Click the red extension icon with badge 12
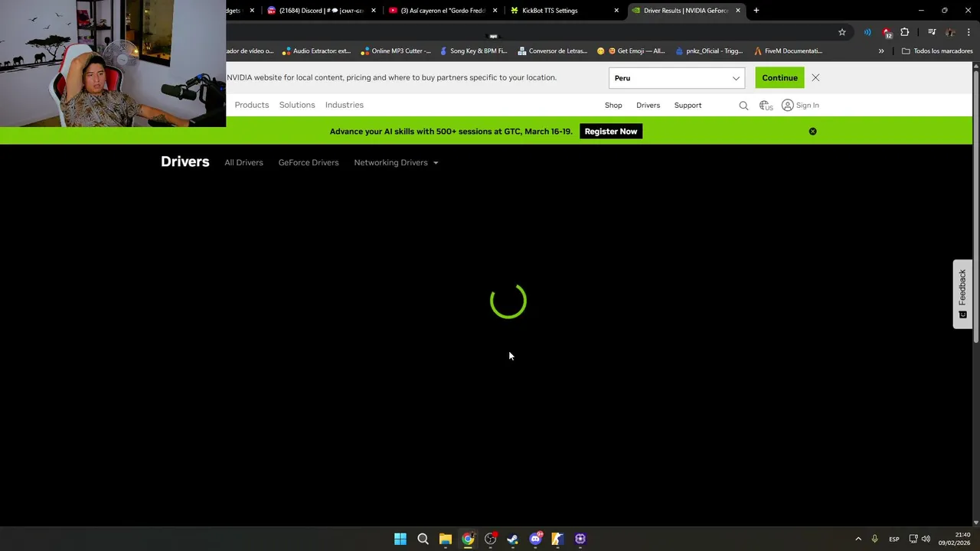Screen dimensions: 980x551 pos(887,32)
